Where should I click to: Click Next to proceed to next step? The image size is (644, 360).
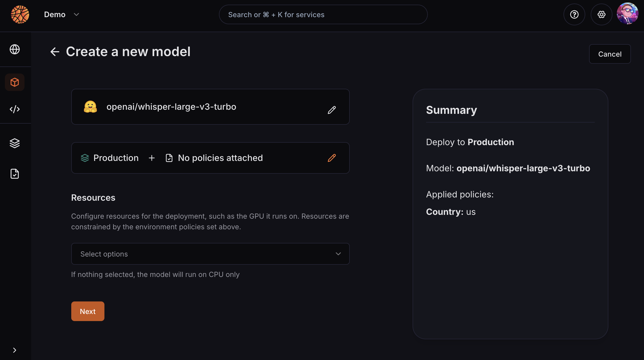[88, 311]
